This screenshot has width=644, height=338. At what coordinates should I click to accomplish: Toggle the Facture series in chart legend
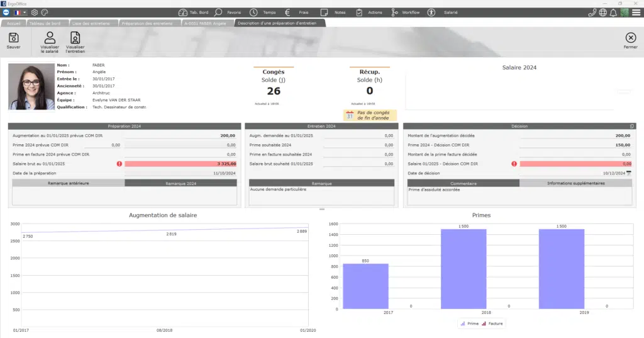(492, 324)
